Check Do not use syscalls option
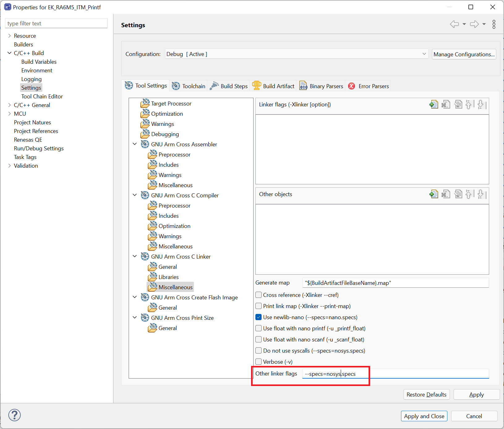The width and height of the screenshot is (504, 429). pos(259,350)
